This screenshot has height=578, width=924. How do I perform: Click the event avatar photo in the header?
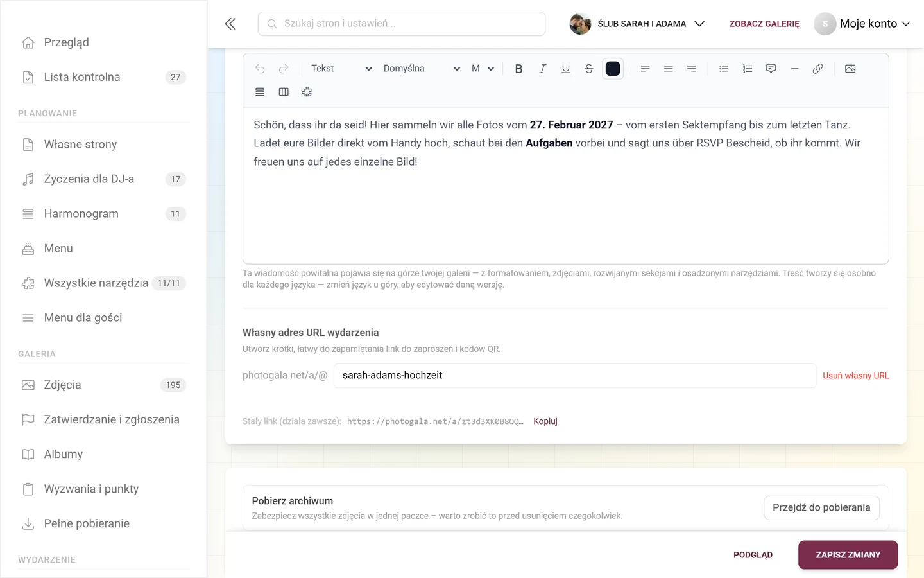580,24
